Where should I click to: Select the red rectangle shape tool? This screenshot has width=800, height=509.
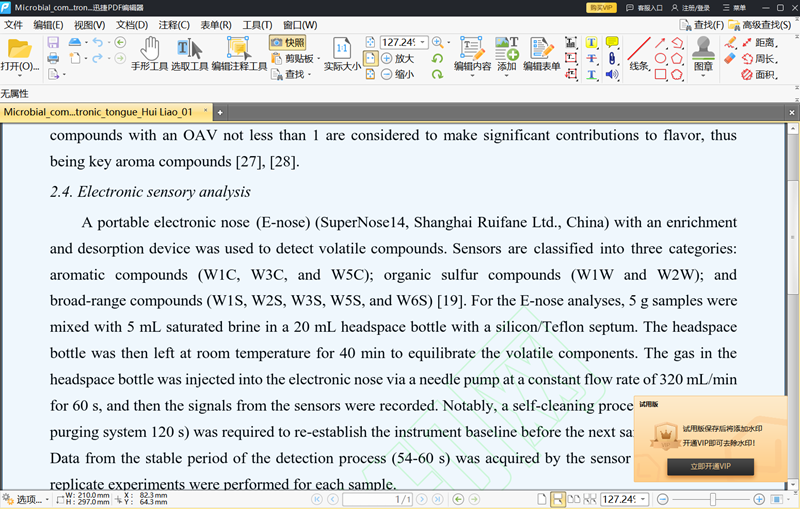click(660, 74)
